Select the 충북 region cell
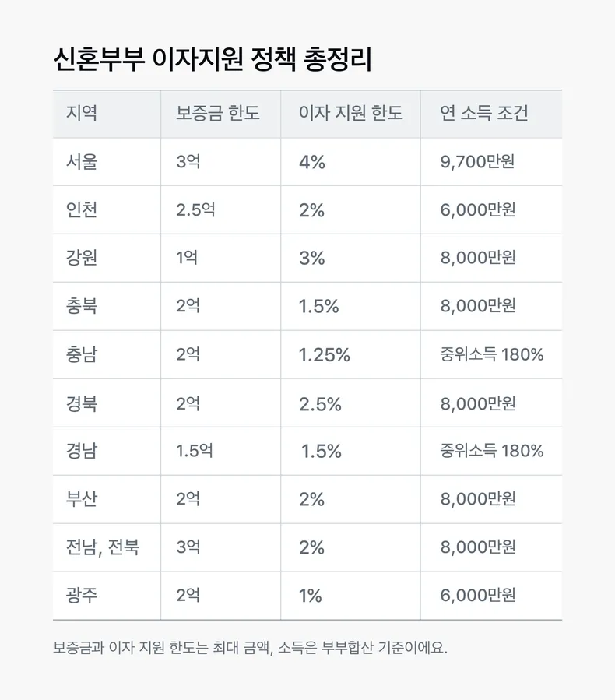615x700 pixels. pyautogui.click(x=107, y=306)
